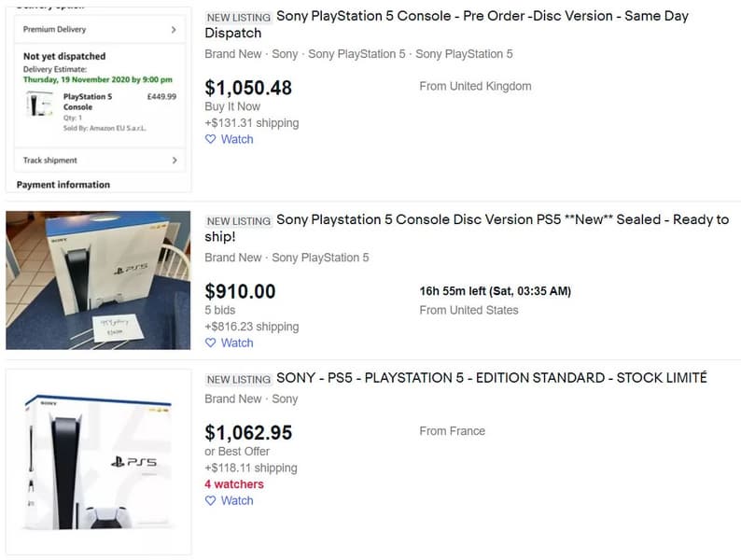Click or Best Offer under $1,062.95

coord(237,452)
